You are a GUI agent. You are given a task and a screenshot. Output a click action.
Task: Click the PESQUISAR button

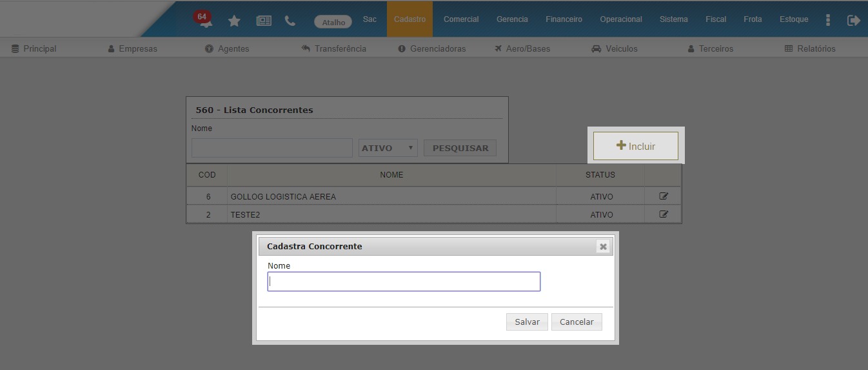tap(460, 148)
